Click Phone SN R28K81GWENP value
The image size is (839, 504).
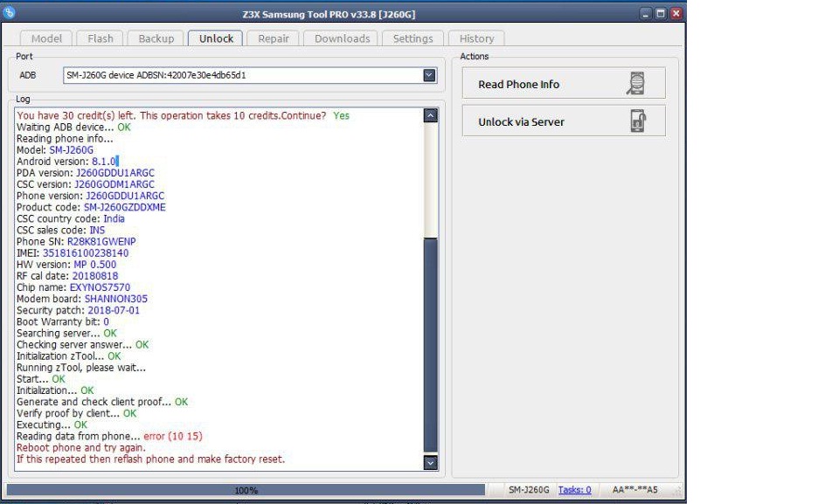click(101, 242)
